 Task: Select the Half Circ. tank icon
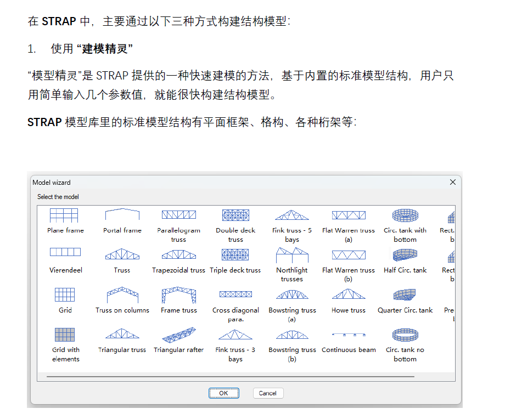(405, 255)
